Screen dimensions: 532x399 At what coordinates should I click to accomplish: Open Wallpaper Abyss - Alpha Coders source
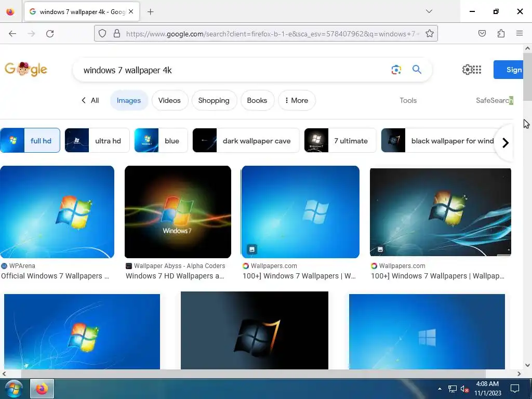[x=176, y=265]
